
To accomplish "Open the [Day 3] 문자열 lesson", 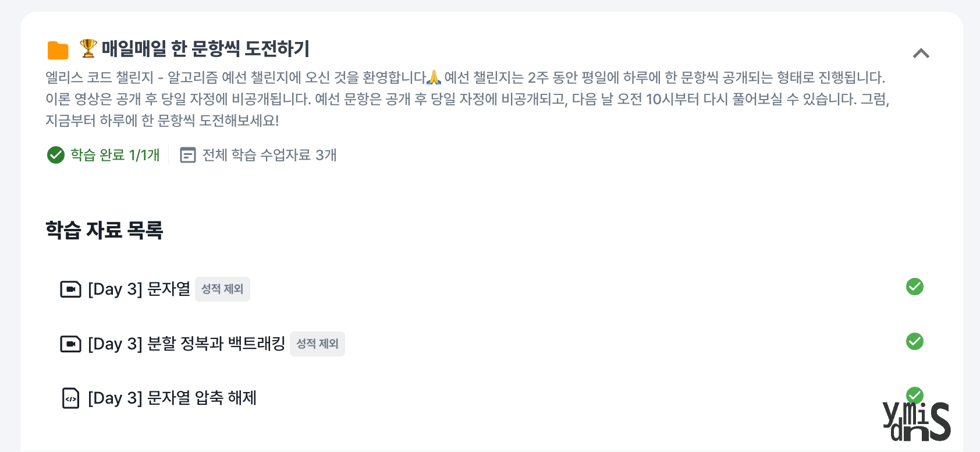I will (140, 289).
